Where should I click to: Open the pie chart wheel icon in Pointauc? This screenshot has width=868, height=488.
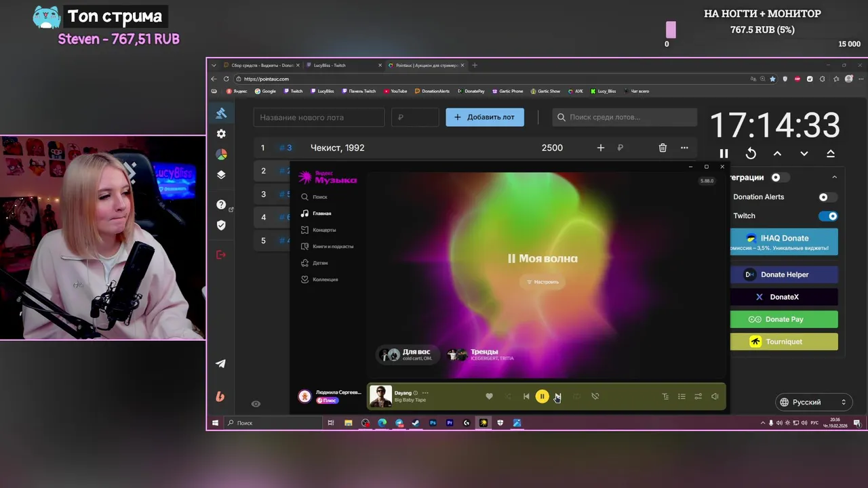coord(221,155)
